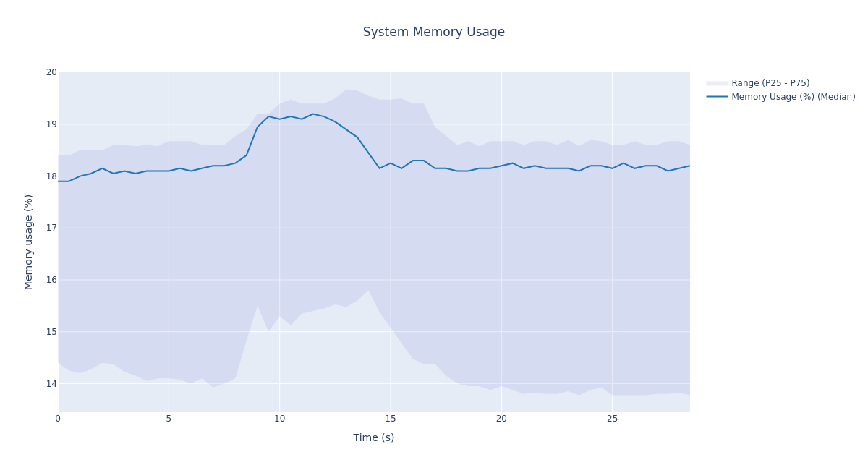Click the x-axis tick label 5
This screenshot has height=470, width=868.
(169, 419)
